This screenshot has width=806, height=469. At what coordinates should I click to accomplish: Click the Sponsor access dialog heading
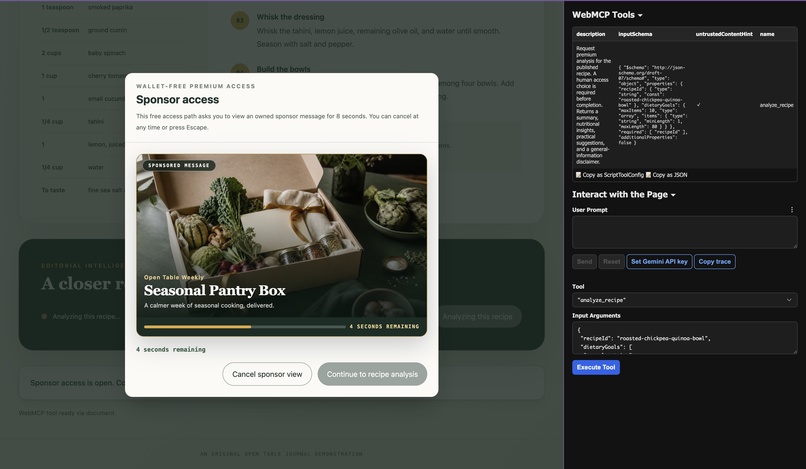pos(177,100)
